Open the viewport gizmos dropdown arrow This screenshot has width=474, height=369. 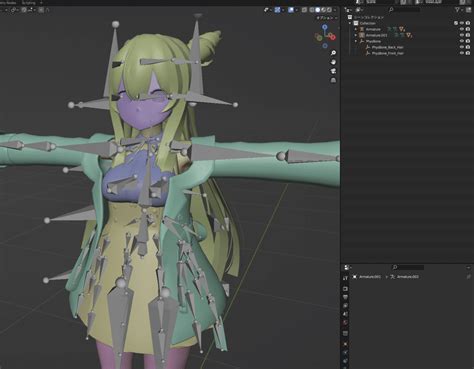(283, 10)
